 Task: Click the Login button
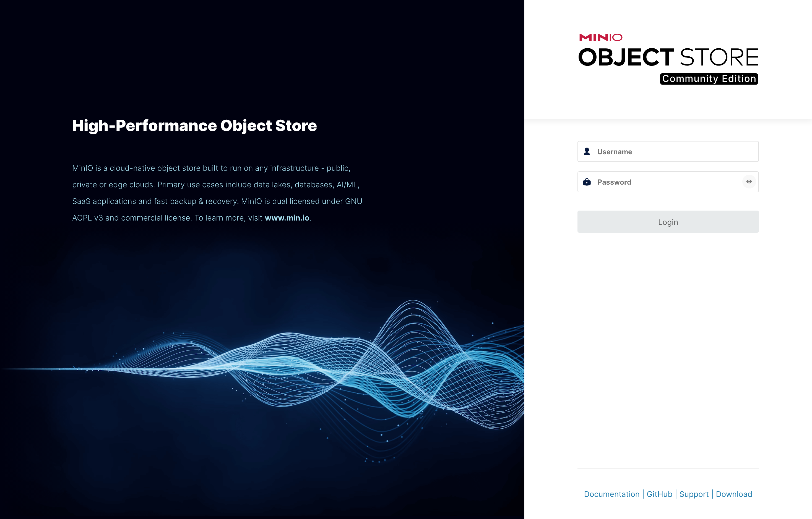point(668,222)
